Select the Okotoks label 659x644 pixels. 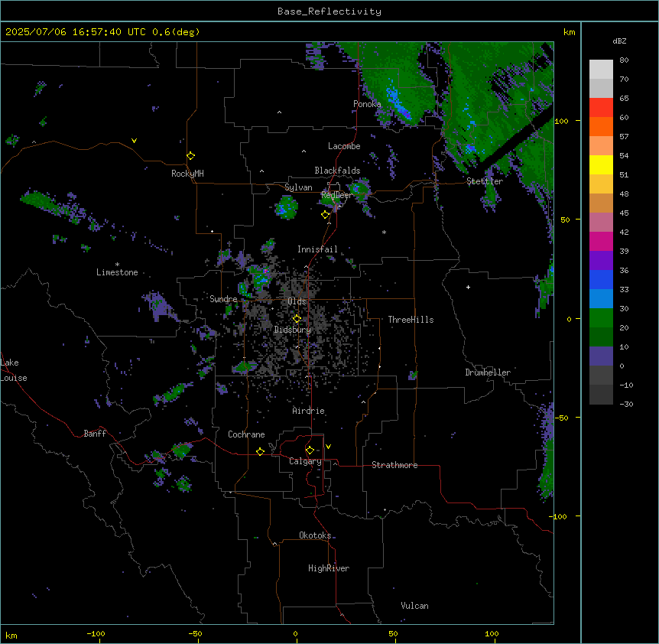pos(315,535)
